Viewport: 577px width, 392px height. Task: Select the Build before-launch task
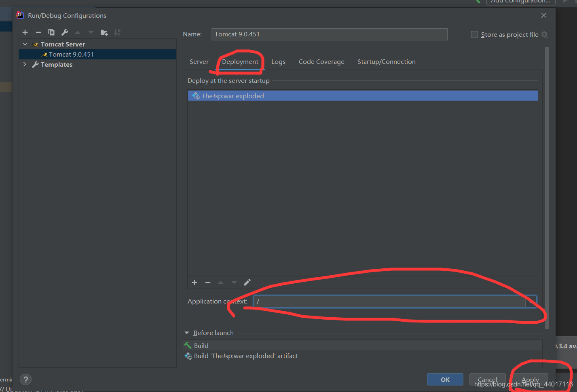click(x=363, y=346)
